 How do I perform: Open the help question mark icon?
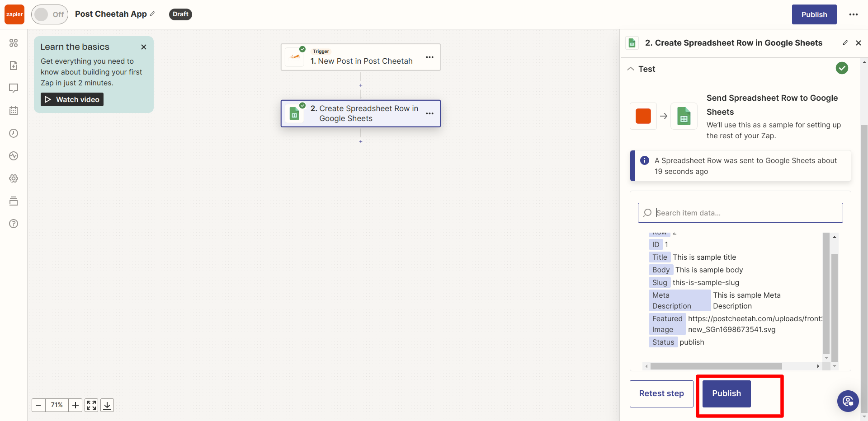(x=14, y=224)
